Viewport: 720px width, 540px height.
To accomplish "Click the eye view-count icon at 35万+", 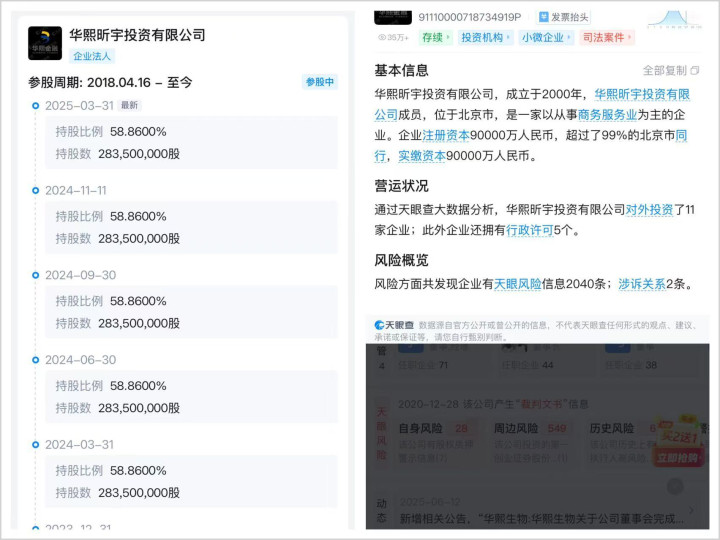I will pos(382,38).
